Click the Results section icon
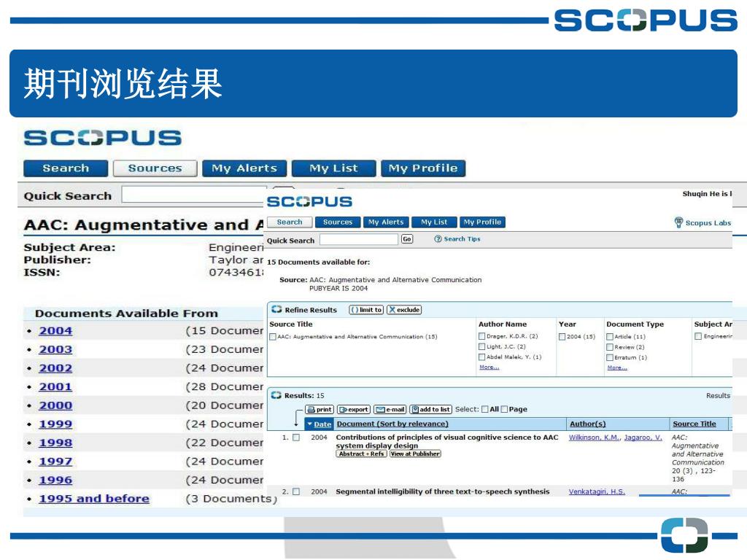 tap(276, 395)
